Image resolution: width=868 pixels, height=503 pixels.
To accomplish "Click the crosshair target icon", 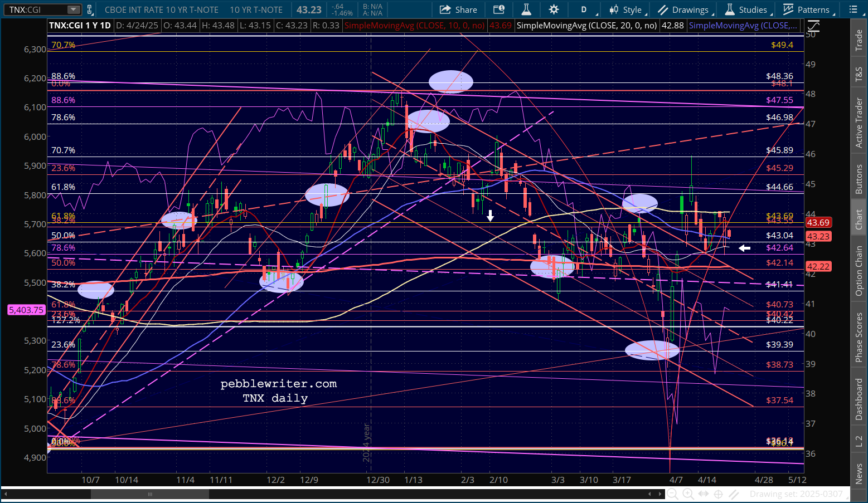I will [x=719, y=494].
